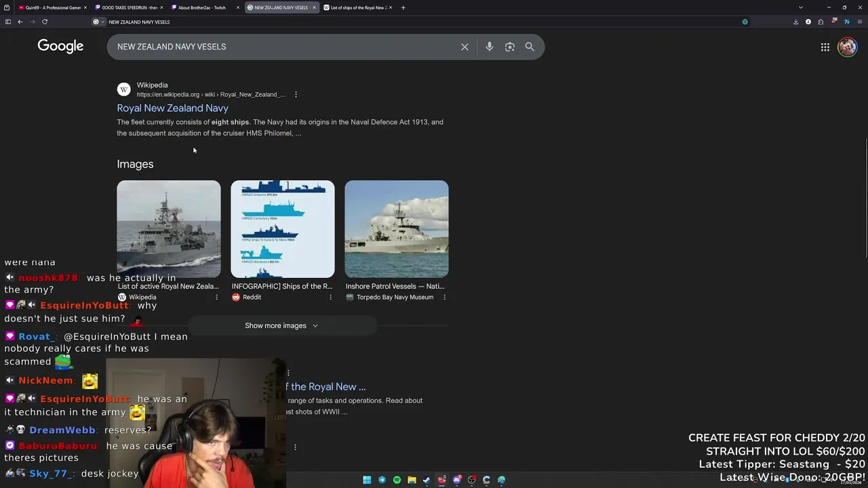Open options for Wikipedia image result

coord(216,297)
